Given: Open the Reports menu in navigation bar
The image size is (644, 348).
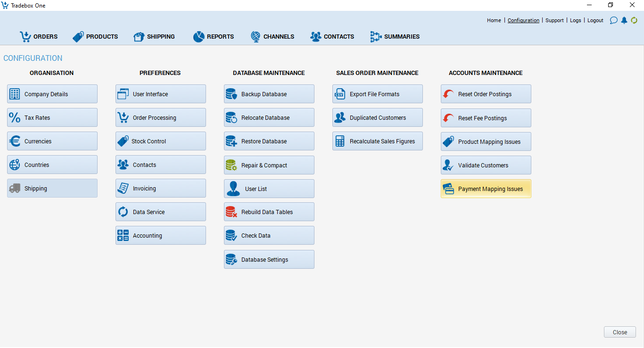Looking at the screenshot, I should pyautogui.click(x=214, y=36).
